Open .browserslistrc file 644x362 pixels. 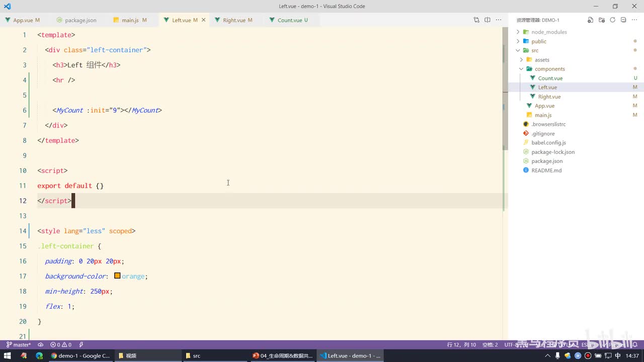point(548,124)
